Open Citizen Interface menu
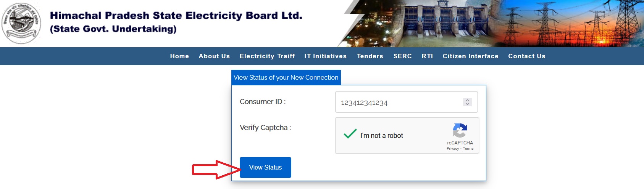 point(470,56)
